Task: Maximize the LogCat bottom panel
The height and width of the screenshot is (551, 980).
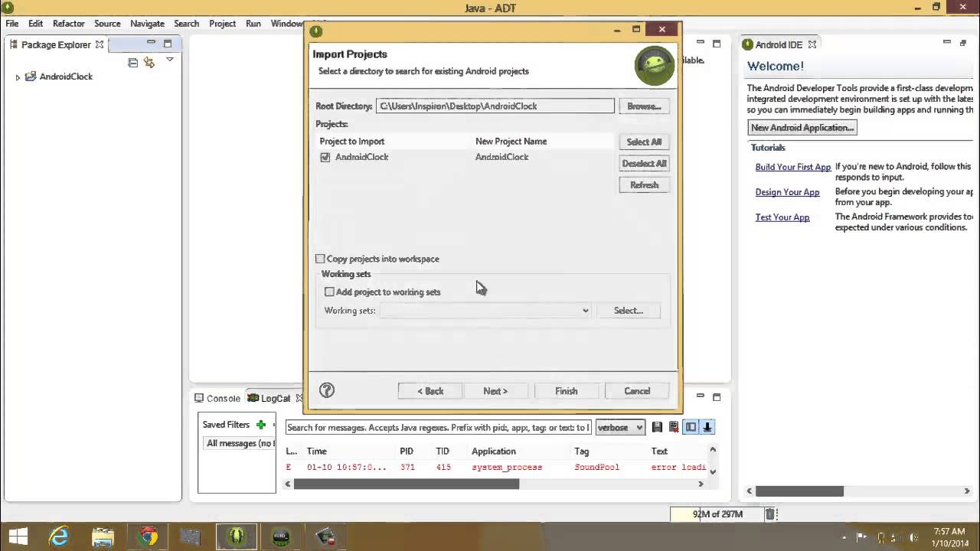Action: point(717,397)
